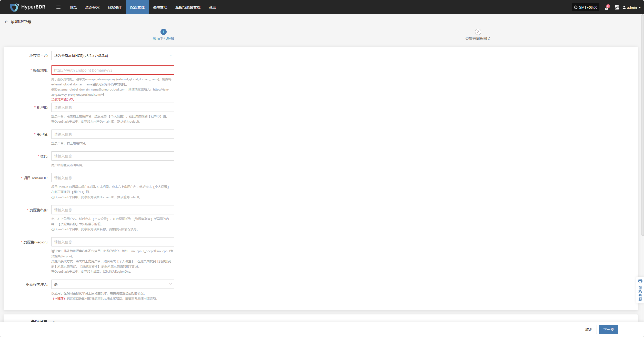
Task: Select the 配置管理 menu tab
Action: pos(137,7)
